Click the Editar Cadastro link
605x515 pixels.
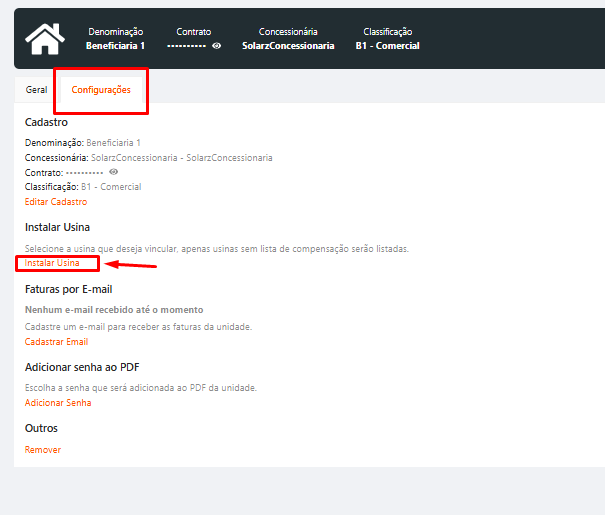(x=55, y=202)
